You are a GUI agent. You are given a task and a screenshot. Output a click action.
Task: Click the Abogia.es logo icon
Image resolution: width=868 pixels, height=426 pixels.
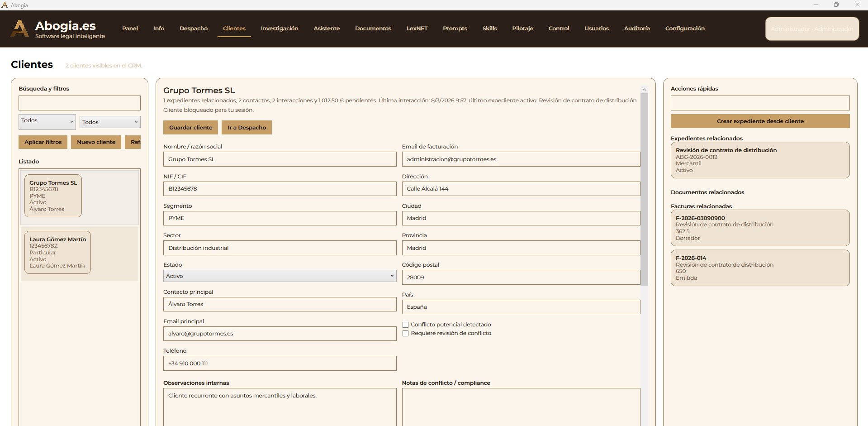[x=19, y=29]
